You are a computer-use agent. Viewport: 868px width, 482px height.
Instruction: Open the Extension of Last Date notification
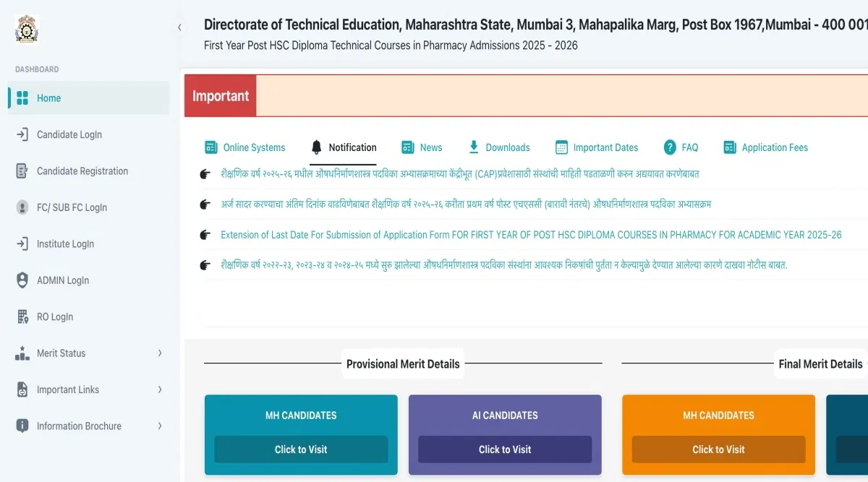coord(531,235)
